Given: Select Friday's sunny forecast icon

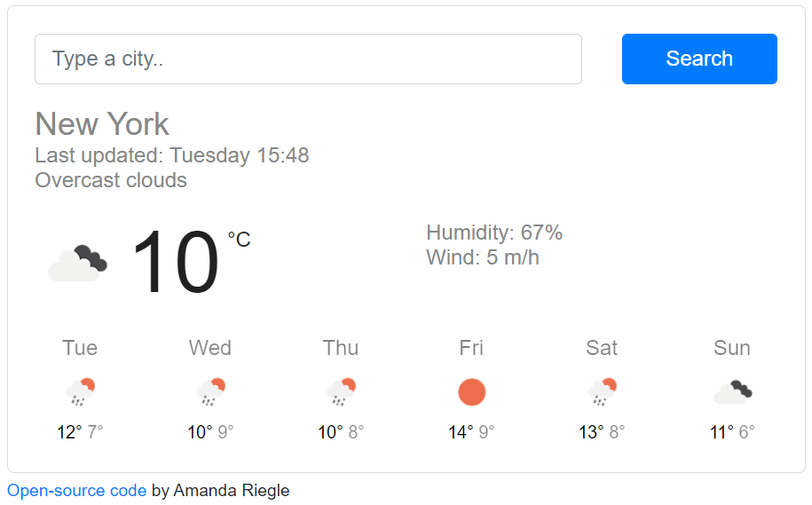Looking at the screenshot, I should click(472, 392).
